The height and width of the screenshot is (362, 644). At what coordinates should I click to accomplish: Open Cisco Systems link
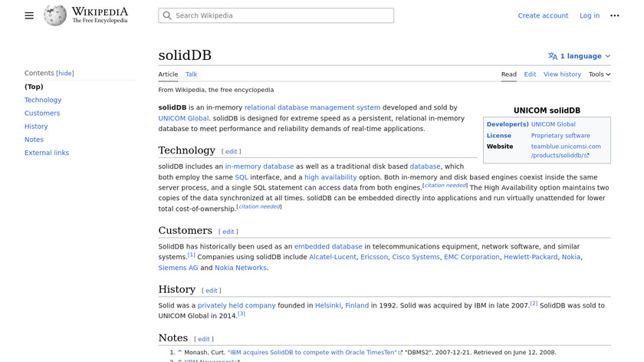[416, 257]
